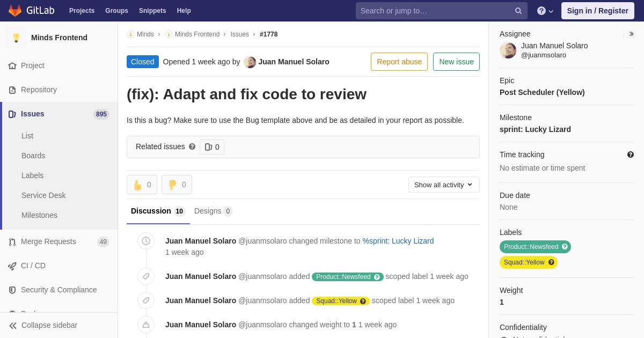
Task: Click the Project home icon
Action: point(12,65)
